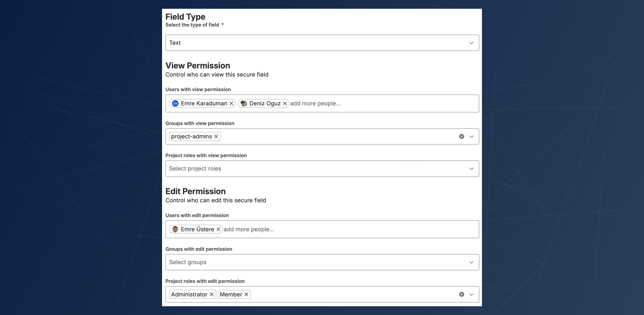Open view permission project roles dropdown

point(322,169)
